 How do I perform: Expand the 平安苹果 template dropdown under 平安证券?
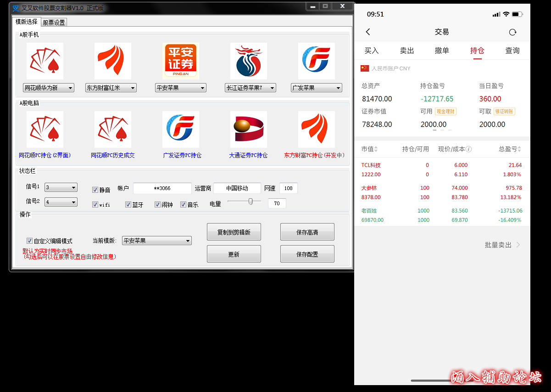(x=181, y=88)
